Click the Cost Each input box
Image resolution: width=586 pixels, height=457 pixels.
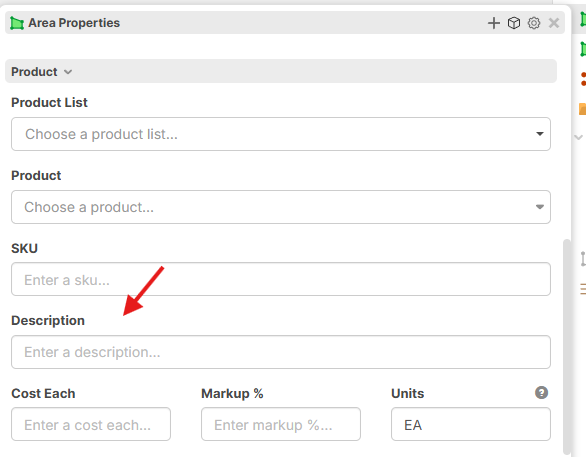click(91, 424)
